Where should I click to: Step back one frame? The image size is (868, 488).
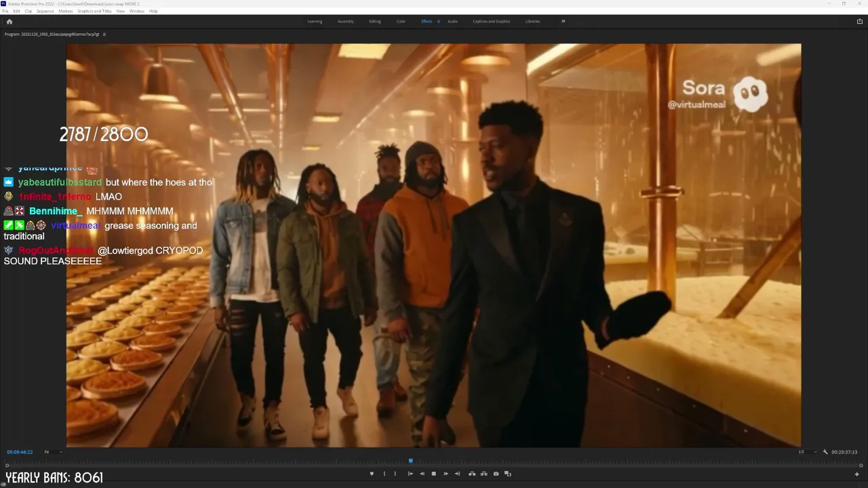click(422, 474)
